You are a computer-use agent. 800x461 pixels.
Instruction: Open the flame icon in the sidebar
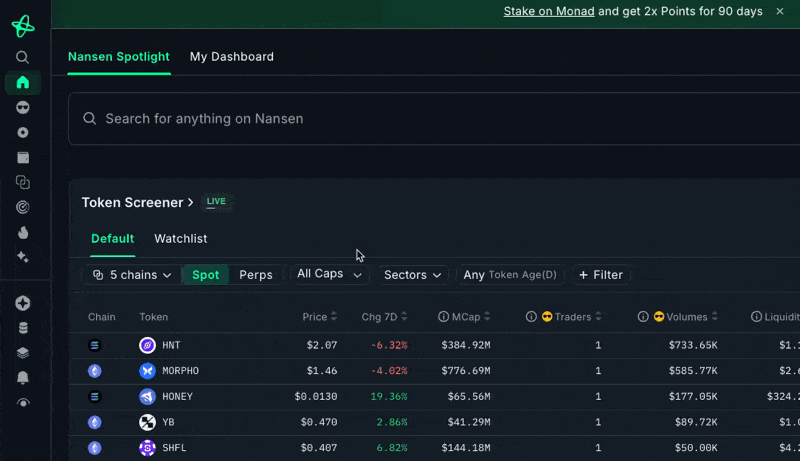(23, 233)
